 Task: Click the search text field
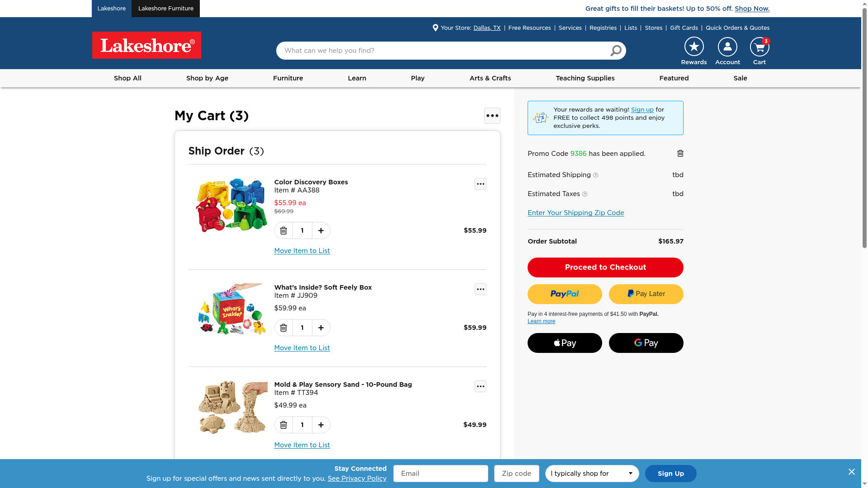[443, 51]
